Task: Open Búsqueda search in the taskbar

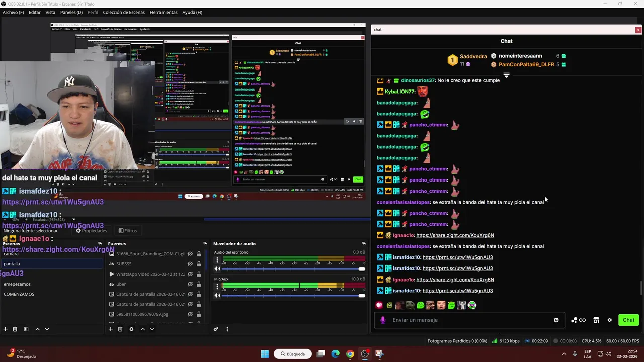Action: pyautogui.click(x=293, y=354)
